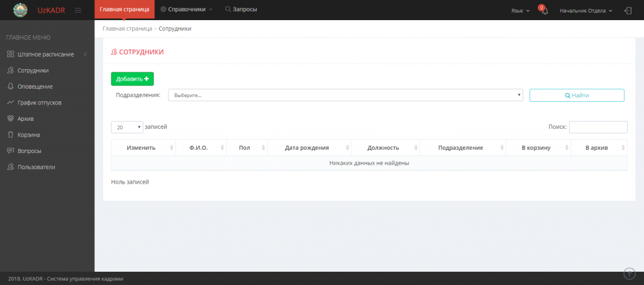Click the Главная страница breadcrumb link
The height and width of the screenshot is (285, 644).
127,29
